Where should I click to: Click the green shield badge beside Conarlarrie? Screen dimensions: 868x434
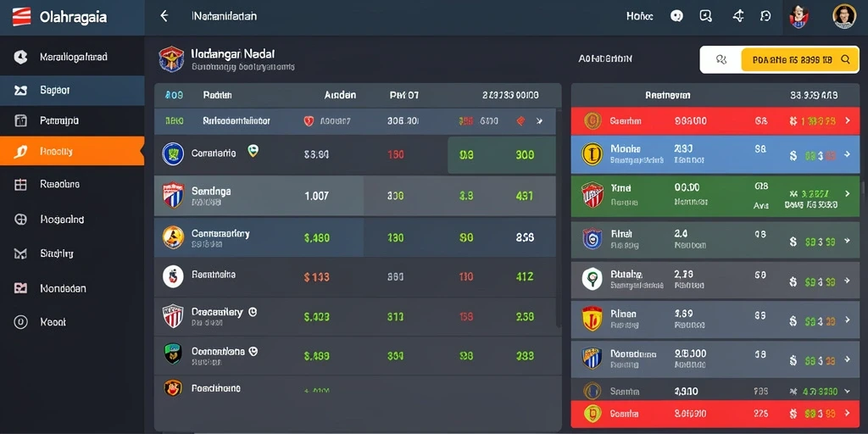click(253, 151)
